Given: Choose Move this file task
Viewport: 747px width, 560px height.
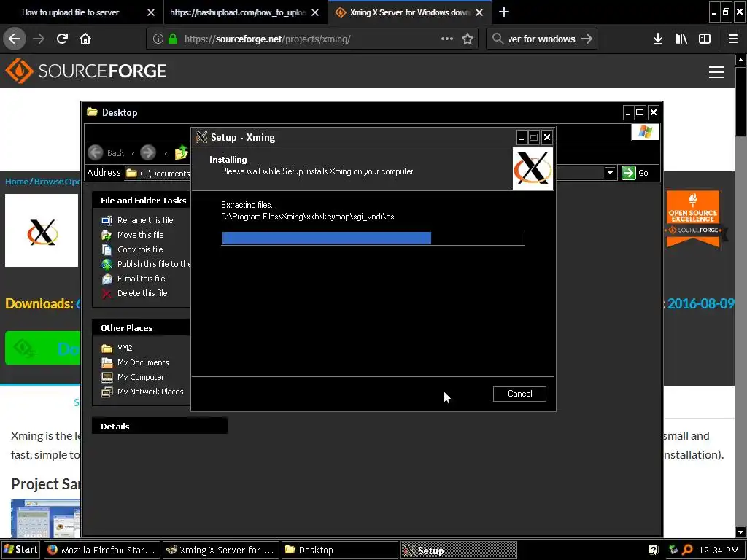Looking at the screenshot, I should 141,235.
